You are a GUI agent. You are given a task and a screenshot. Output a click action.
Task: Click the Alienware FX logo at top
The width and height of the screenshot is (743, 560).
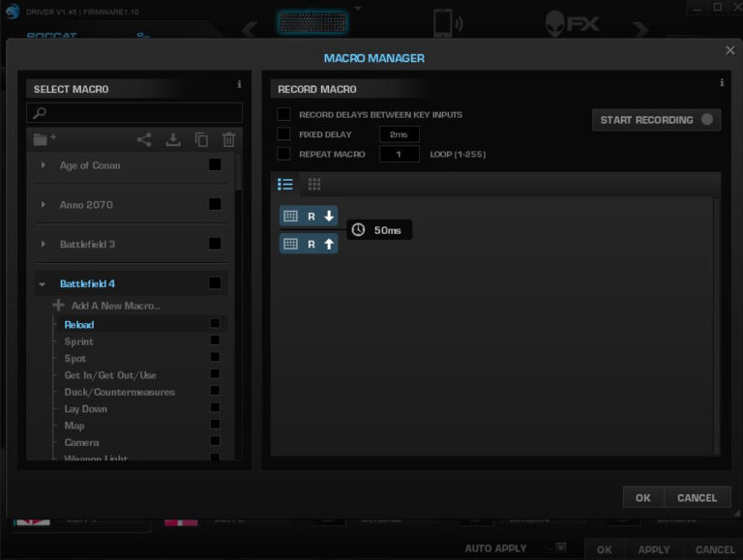click(573, 23)
